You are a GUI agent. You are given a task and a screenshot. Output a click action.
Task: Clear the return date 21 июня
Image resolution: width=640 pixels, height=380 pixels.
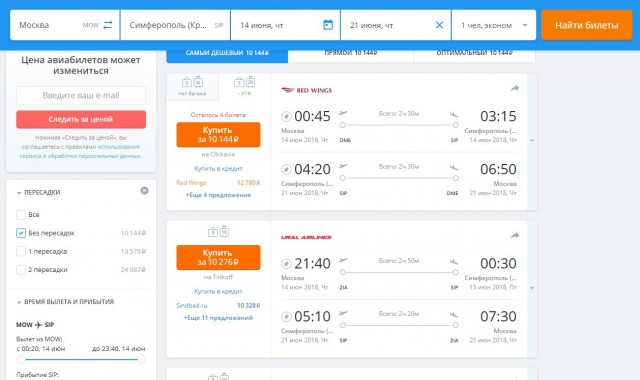pyautogui.click(x=439, y=25)
